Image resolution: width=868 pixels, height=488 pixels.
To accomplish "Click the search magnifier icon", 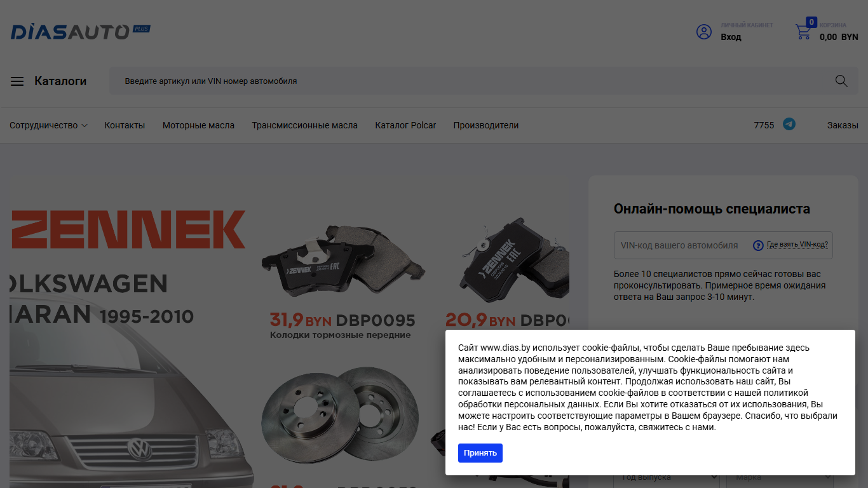I will (841, 81).
